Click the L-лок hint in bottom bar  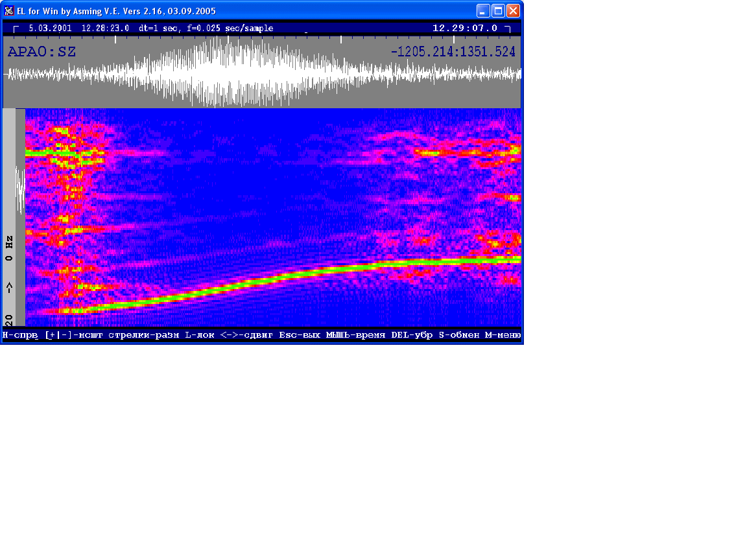199,335
